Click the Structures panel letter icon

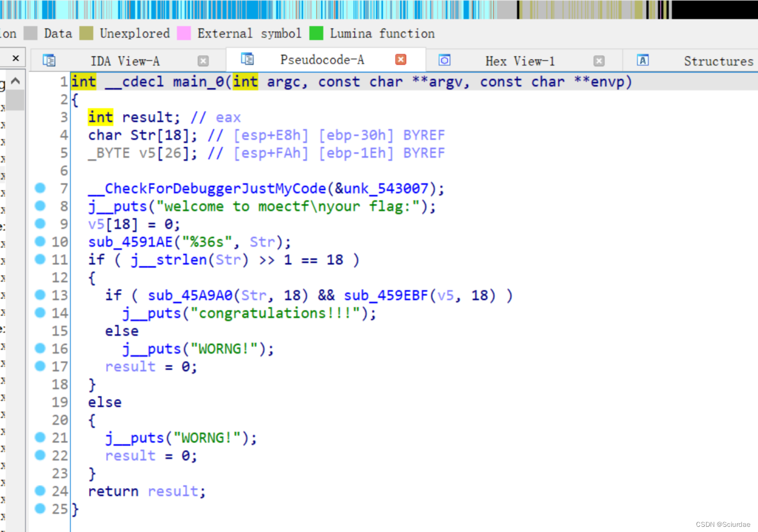643,60
